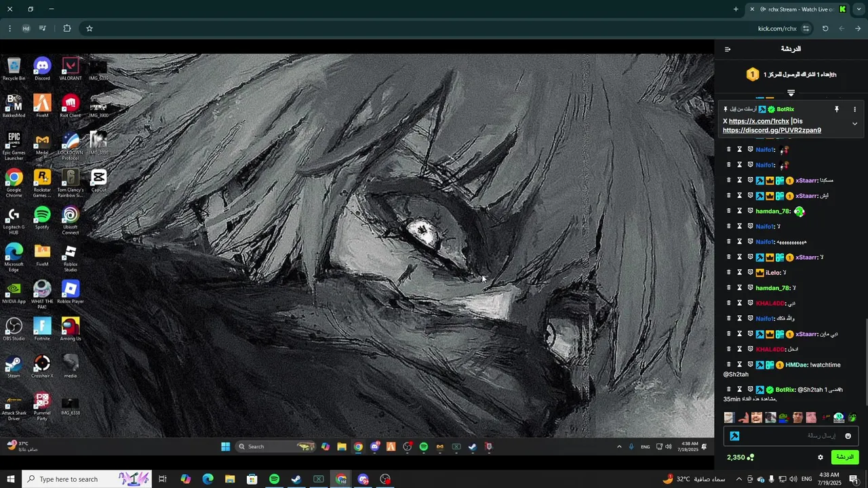
Task: Delete xStaarr's 'ليش' message
Action: (x=729, y=196)
